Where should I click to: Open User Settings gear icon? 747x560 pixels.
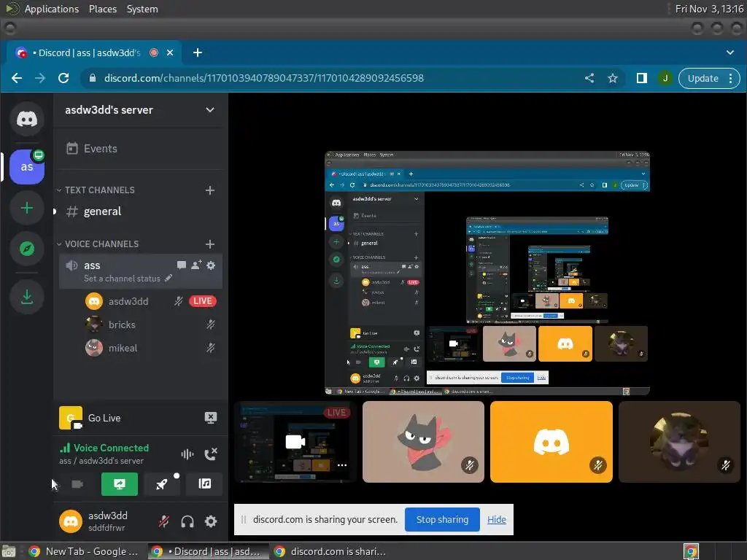[211, 521]
